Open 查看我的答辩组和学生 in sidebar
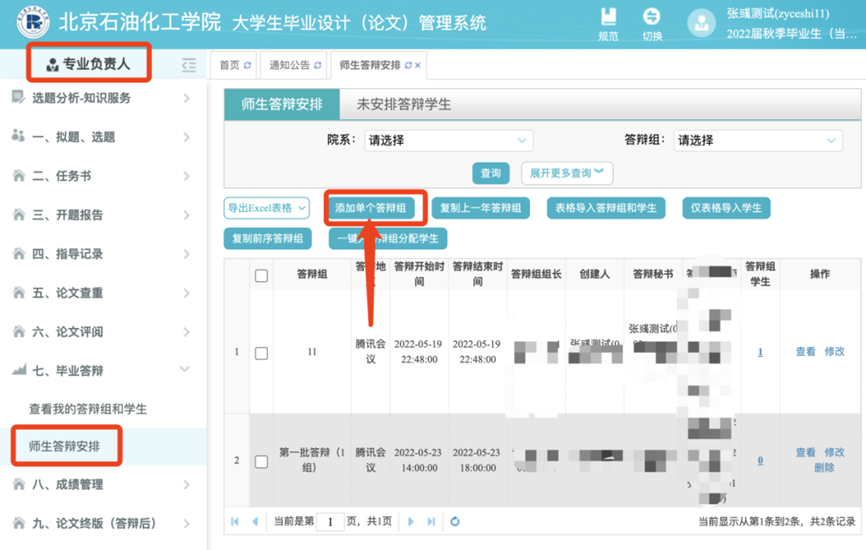Screen dimensions: 866x550 point(88,409)
